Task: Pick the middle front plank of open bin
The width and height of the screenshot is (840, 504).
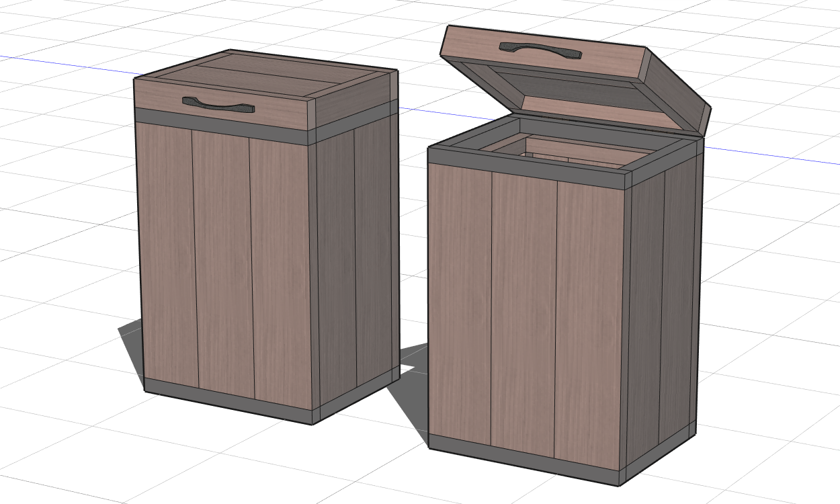Action: coord(524,313)
